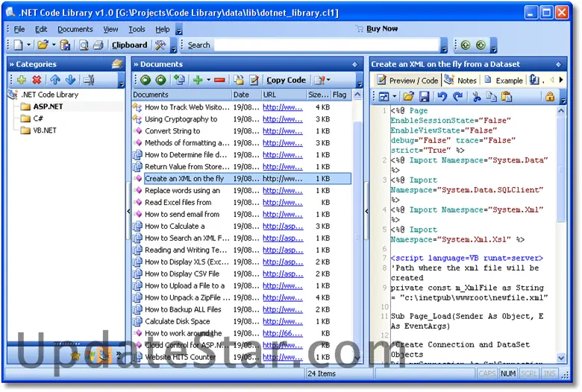582x392 pixels.
Task: Click the green search-down arrow icon
Action: pos(481,45)
